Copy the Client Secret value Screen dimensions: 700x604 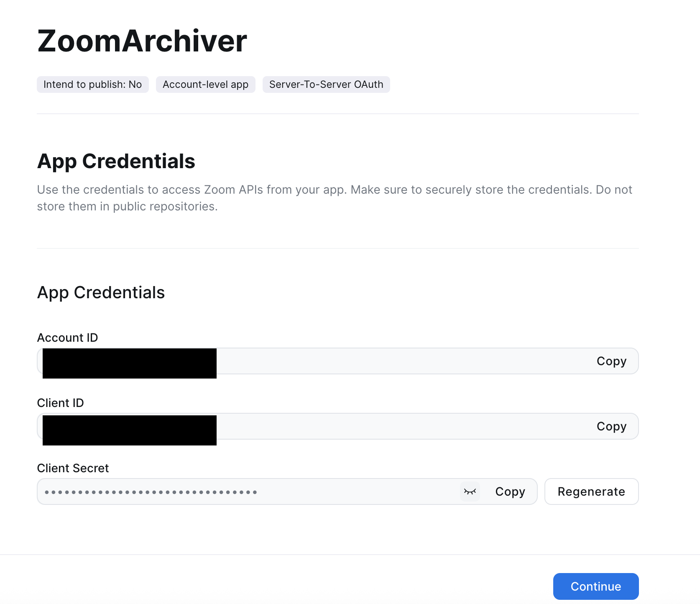[x=510, y=491]
